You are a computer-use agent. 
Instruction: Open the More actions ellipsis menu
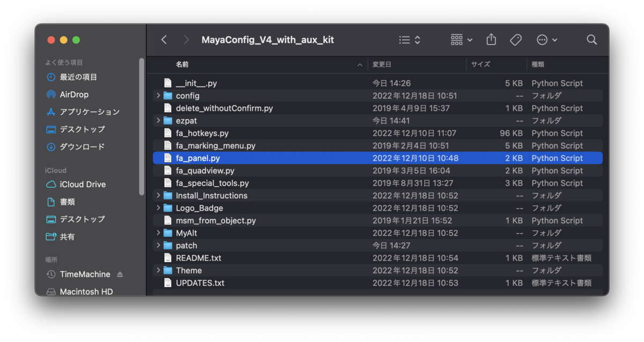pyautogui.click(x=547, y=40)
